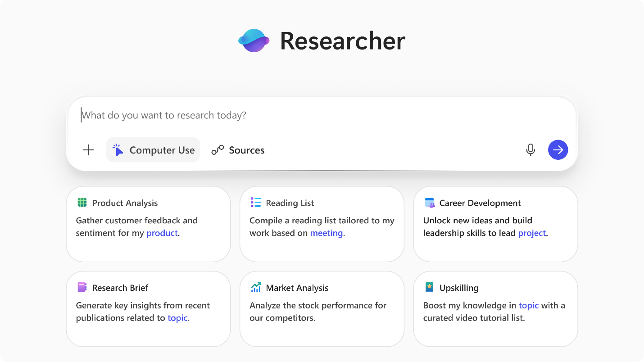Click the Reading List icon

coord(256,203)
